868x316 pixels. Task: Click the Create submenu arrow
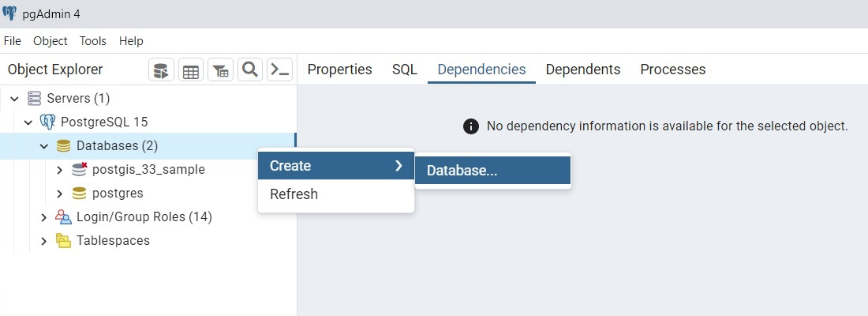(x=398, y=166)
